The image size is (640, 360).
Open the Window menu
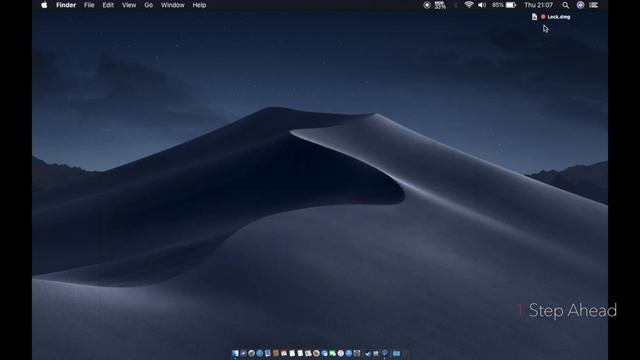point(173,5)
